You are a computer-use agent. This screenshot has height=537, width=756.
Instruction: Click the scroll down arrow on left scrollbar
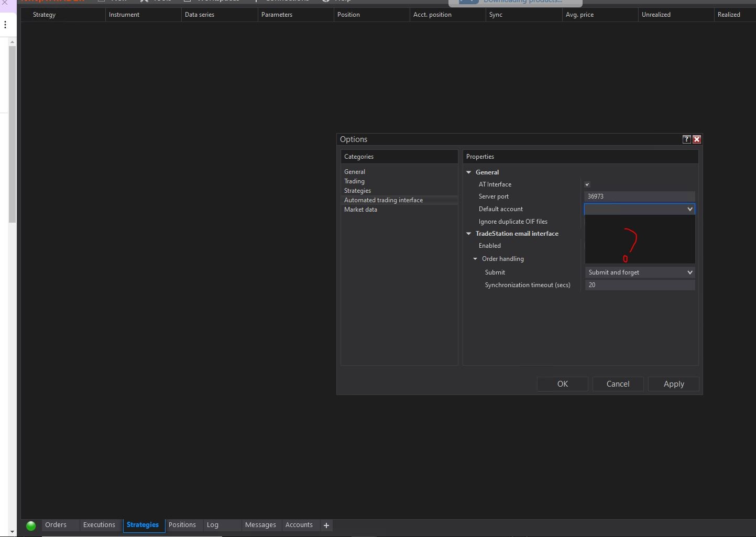tap(12, 532)
